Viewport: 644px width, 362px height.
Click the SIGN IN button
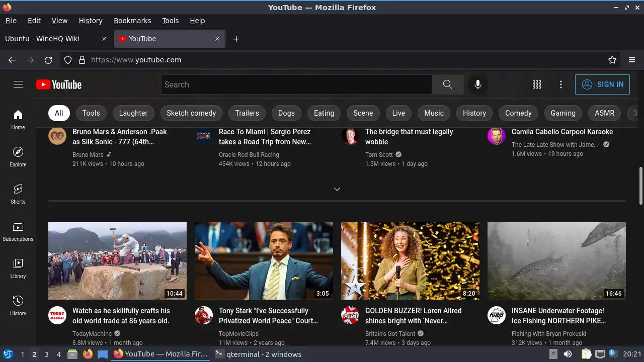point(603,84)
